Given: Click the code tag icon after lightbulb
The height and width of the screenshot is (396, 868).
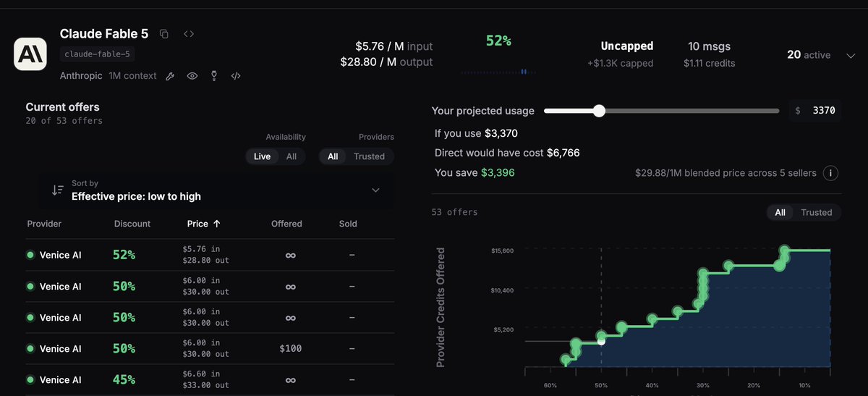Looking at the screenshot, I should click(x=236, y=76).
